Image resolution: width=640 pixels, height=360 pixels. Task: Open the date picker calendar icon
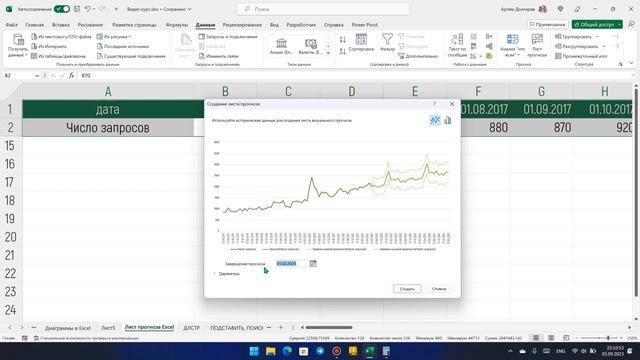(313, 264)
